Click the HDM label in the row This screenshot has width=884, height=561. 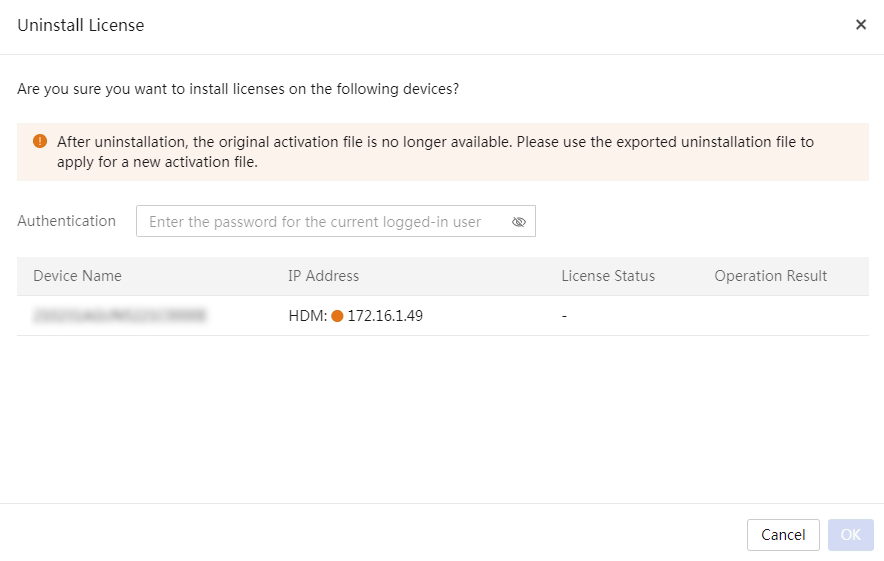pyautogui.click(x=307, y=316)
